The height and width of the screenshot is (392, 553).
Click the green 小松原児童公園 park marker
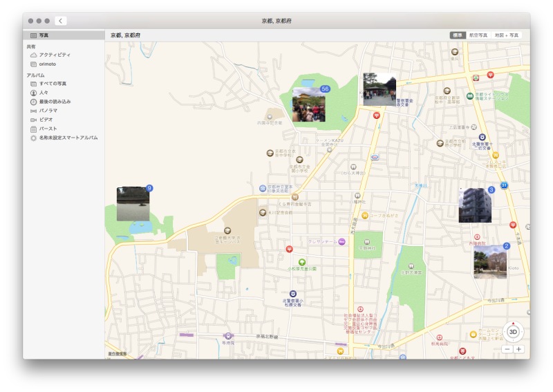click(302, 262)
